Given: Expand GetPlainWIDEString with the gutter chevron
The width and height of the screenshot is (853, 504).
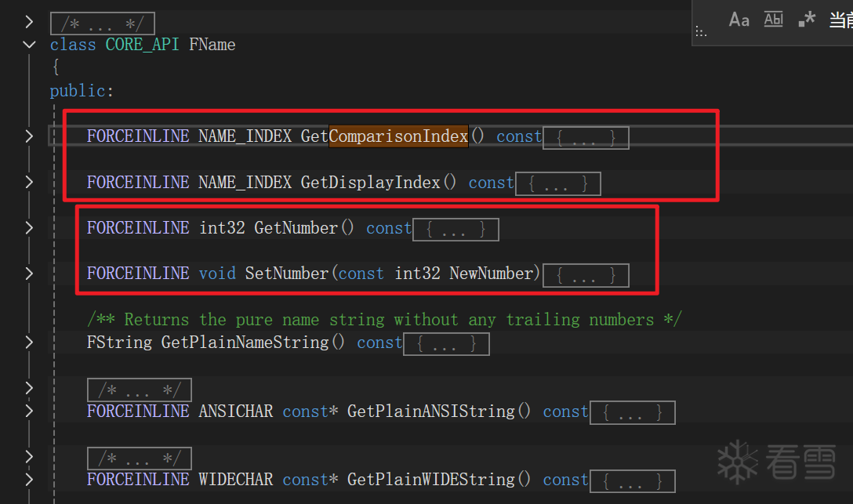Looking at the screenshot, I should coord(29,479).
